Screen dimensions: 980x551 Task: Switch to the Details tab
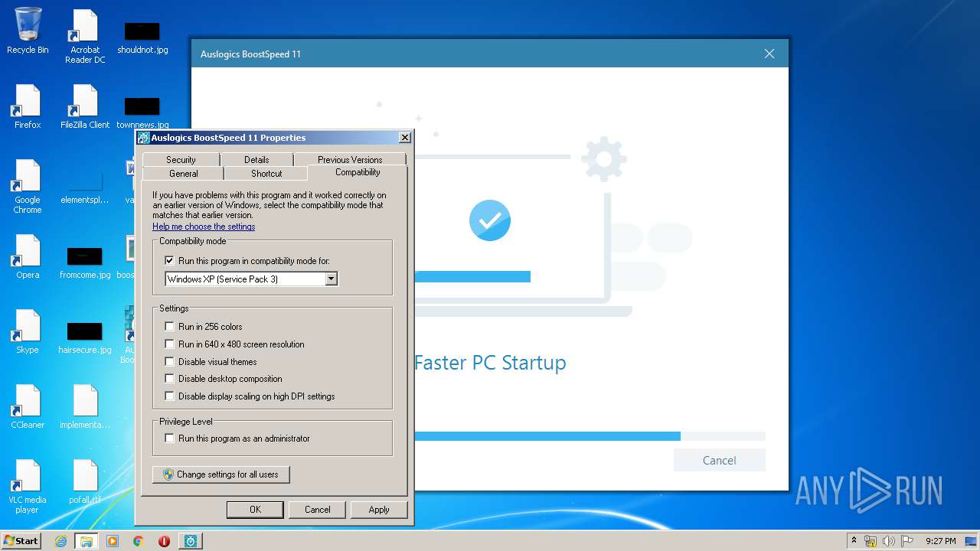point(256,159)
